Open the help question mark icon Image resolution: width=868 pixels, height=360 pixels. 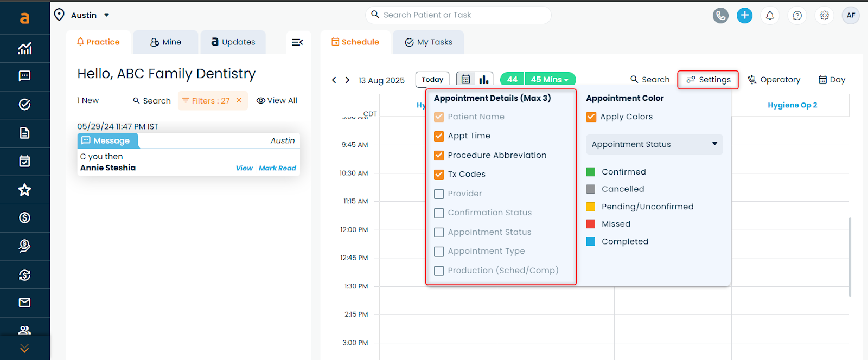click(x=797, y=16)
